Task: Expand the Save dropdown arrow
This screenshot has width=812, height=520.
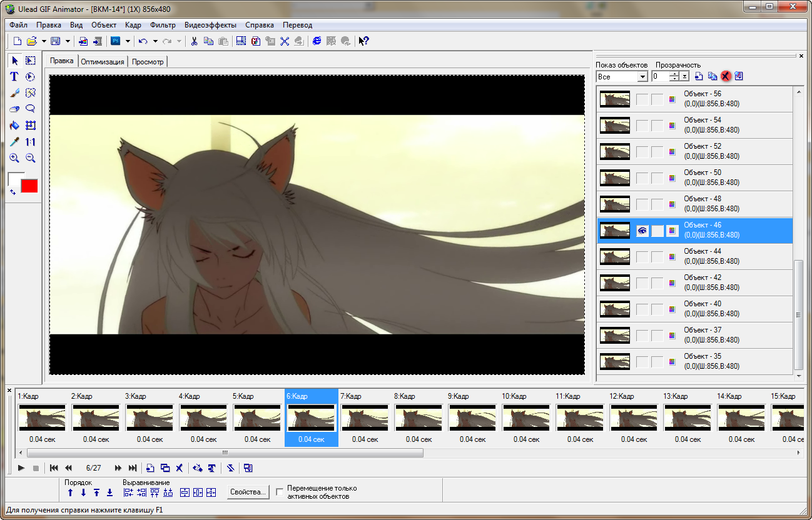Action: pyautogui.click(x=67, y=41)
